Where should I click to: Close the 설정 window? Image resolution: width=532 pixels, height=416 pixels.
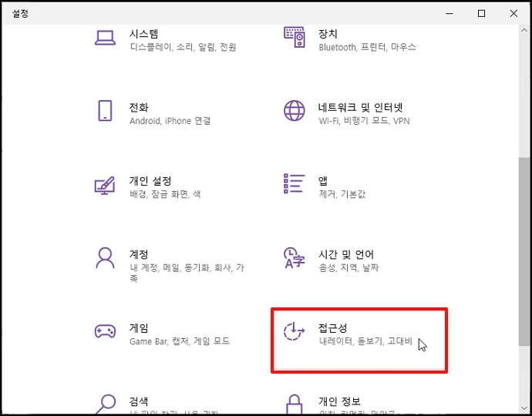pos(513,13)
